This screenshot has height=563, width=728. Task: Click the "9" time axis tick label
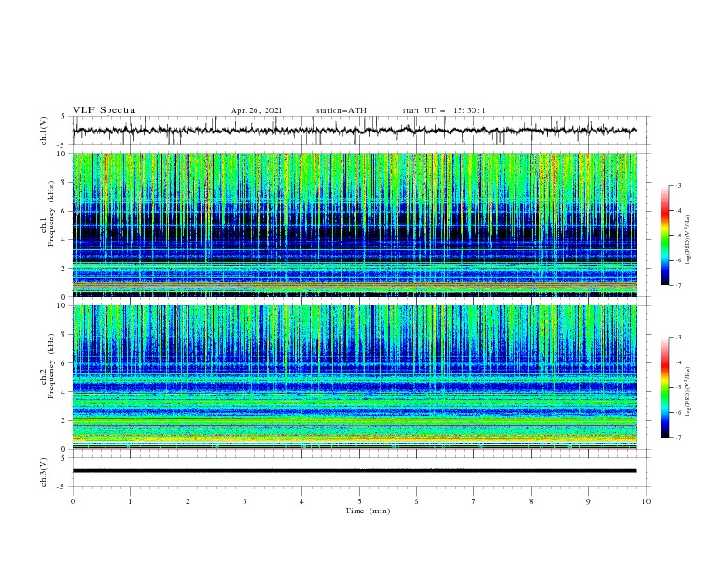(x=588, y=501)
